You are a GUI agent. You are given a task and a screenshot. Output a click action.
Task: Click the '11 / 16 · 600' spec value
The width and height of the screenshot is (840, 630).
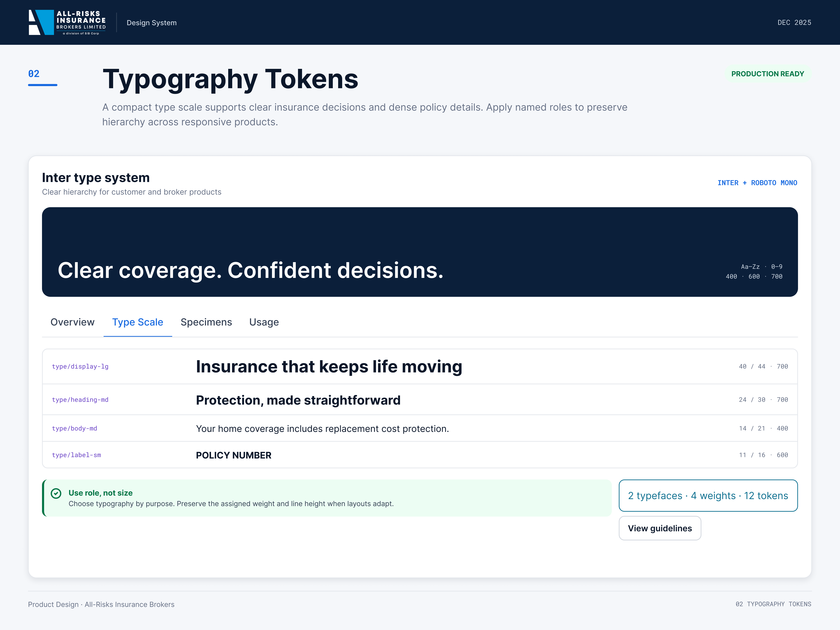tap(763, 455)
